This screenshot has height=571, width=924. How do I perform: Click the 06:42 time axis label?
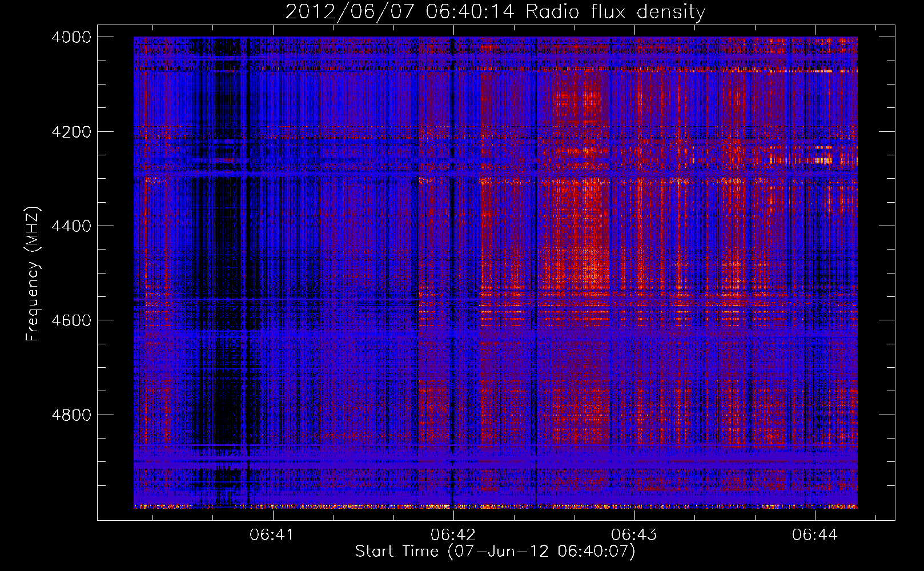[x=453, y=534]
